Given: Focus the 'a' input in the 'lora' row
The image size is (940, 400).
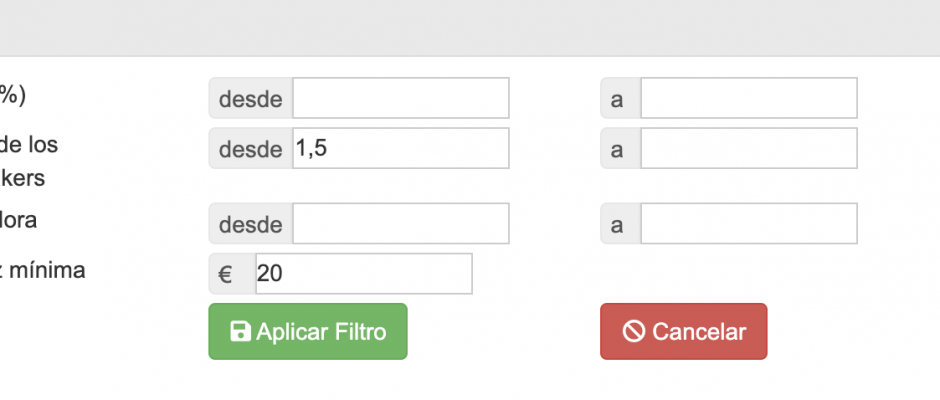Looking at the screenshot, I should [749, 224].
